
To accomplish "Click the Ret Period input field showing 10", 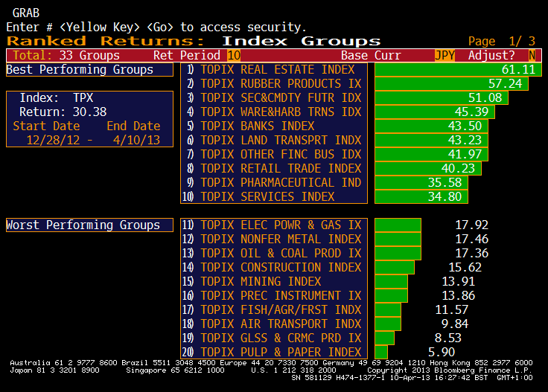I will click(x=234, y=56).
